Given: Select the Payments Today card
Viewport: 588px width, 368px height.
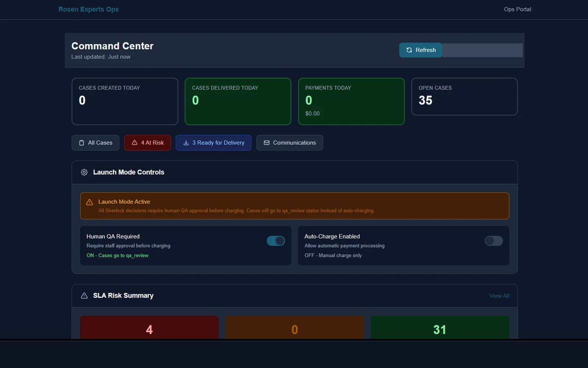Looking at the screenshot, I should point(351,101).
